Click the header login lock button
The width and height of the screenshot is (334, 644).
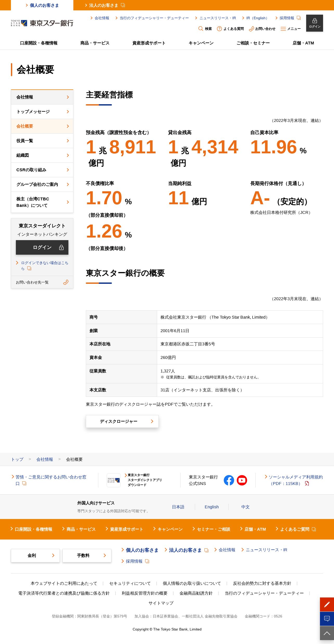pos(314,23)
